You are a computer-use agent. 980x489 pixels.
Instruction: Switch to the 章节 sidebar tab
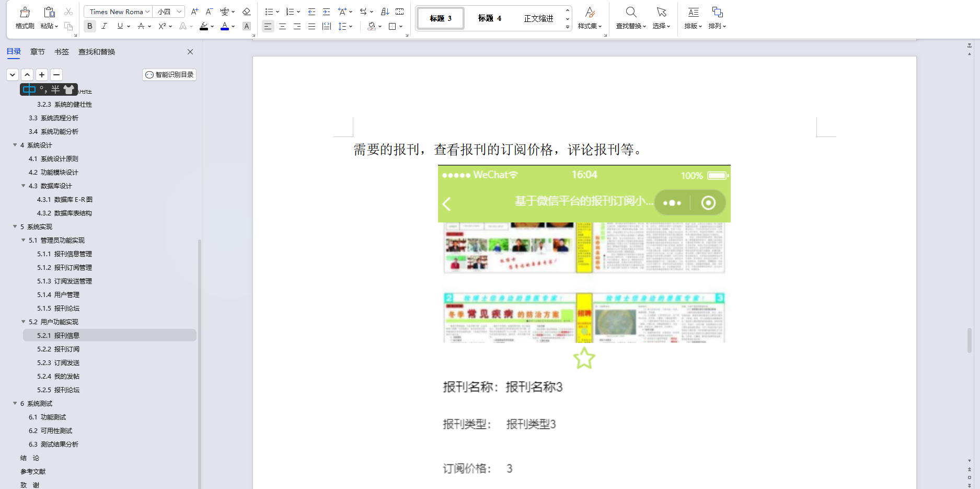pos(37,52)
